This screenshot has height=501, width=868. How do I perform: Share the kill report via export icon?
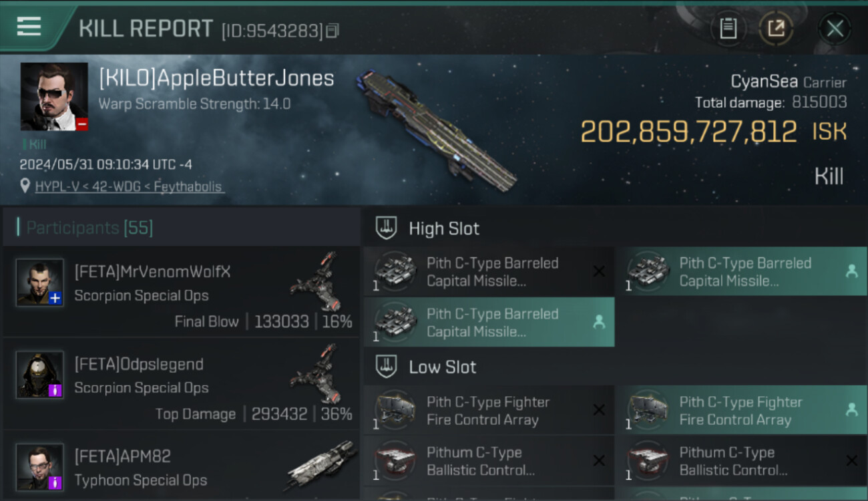point(776,28)
